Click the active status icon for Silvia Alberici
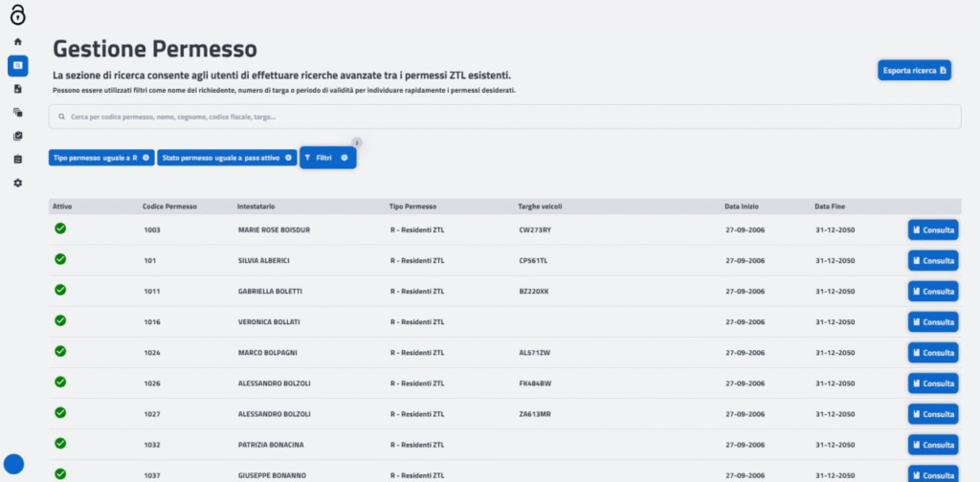 pyautogui.click(x=60, y=259)
